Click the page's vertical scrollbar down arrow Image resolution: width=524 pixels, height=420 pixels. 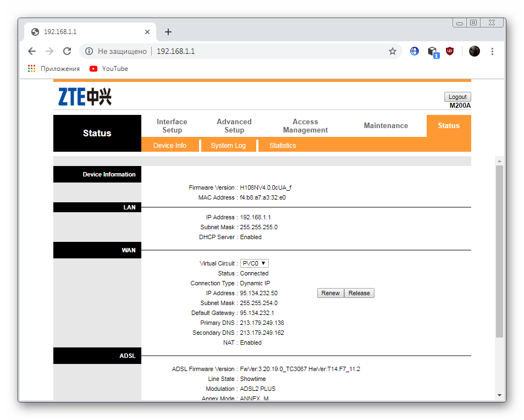[x=499, y=395]
